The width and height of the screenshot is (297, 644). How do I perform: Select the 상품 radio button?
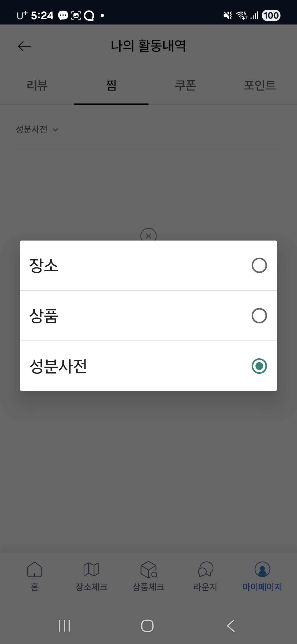click(259, 316)
